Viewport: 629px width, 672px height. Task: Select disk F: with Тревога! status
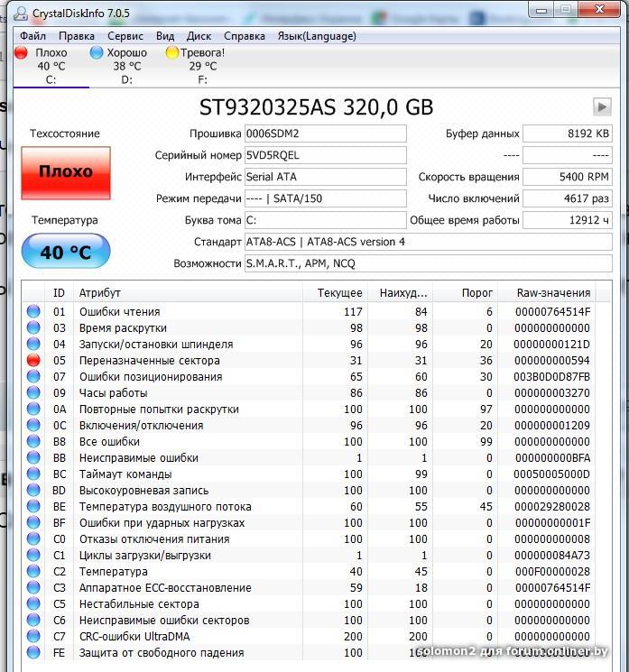tap(202, 66)
